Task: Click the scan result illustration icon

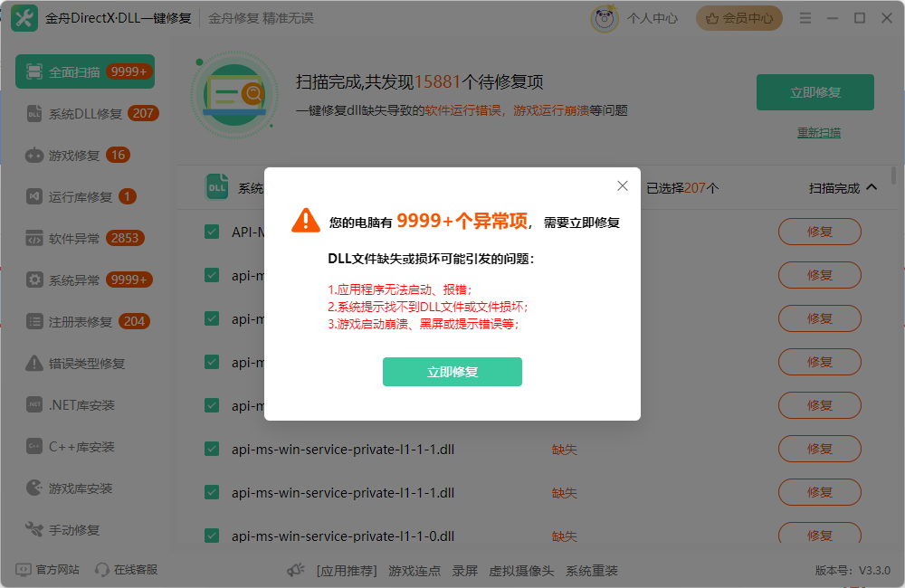Action: pos(234,95)
